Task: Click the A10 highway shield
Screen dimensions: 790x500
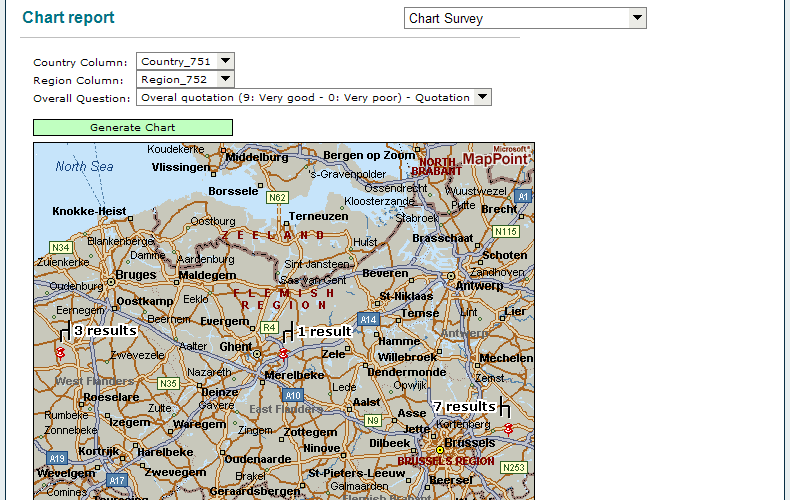Action: pyautogui.click(x=293, y=396)
